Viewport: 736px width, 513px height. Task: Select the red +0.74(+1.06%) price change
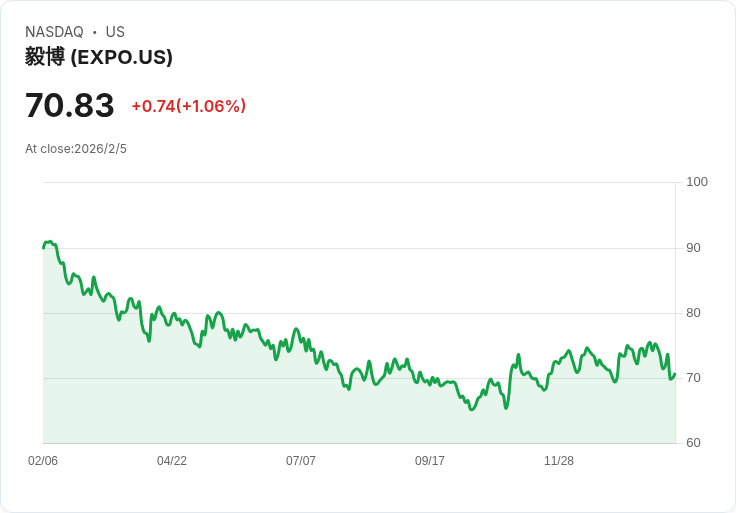pos(188,106)
